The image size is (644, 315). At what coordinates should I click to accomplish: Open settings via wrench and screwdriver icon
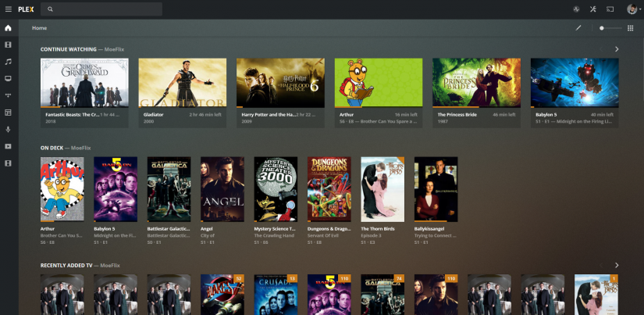click(593, 9)
